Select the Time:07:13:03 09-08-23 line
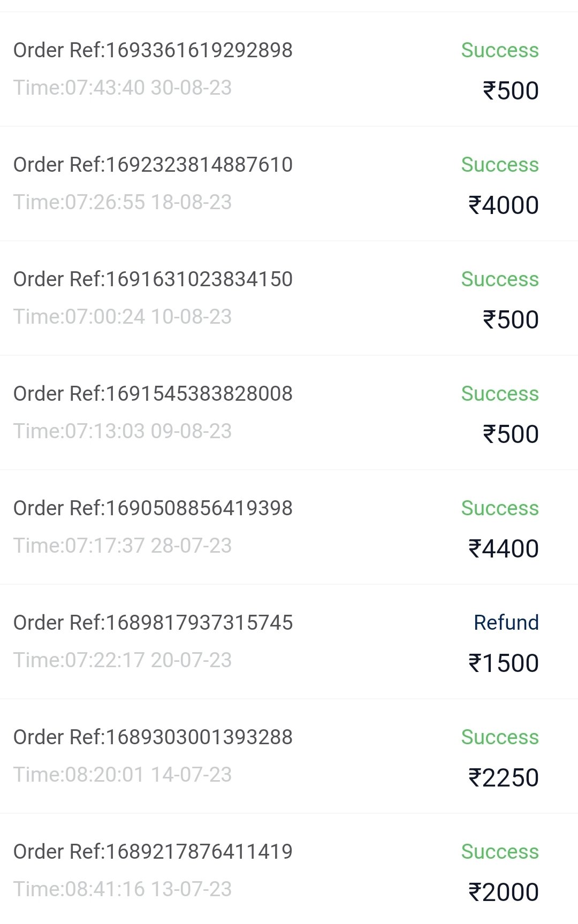The width and height of the screenshot is (578, 924). [x=123, y=431]
